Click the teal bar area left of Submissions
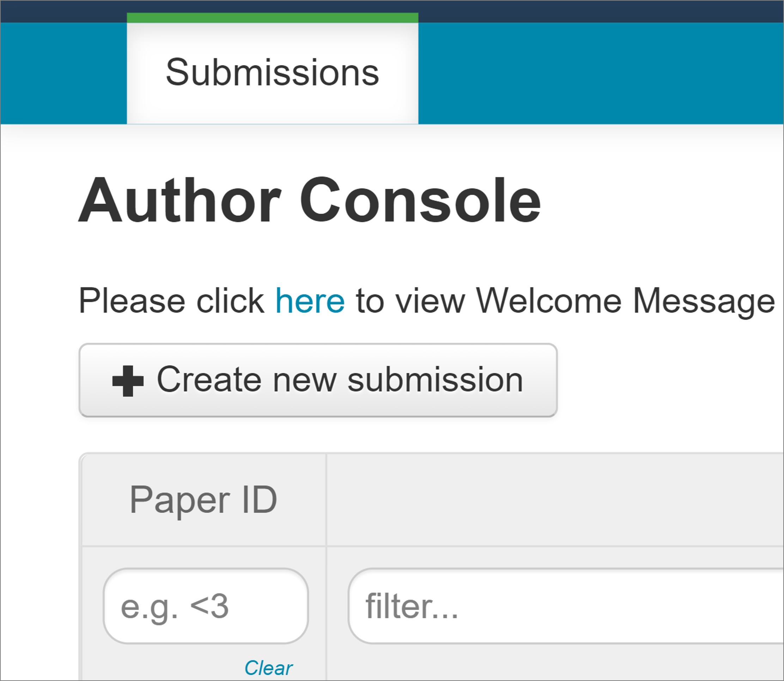Screen dimensions: 784x681 [63, 73]
